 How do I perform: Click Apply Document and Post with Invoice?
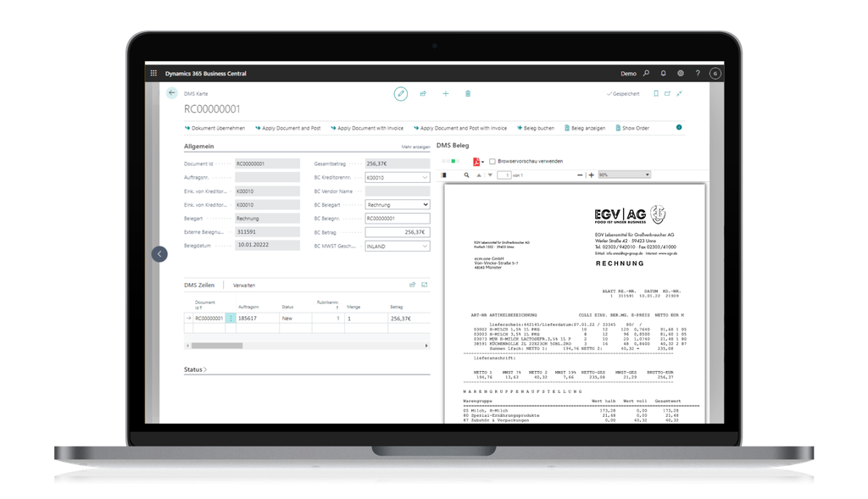[460, 128]
